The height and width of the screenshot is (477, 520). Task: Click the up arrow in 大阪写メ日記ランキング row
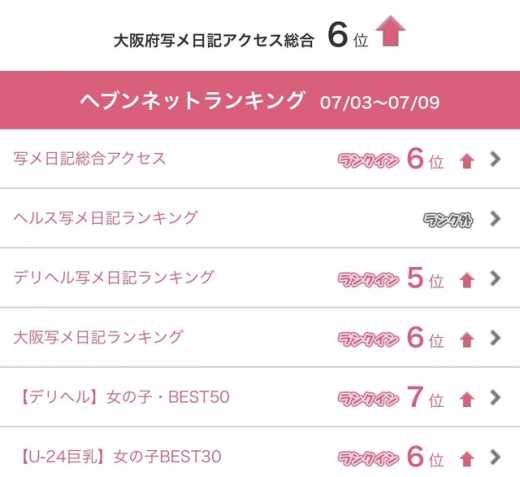(x=467, y=340)
